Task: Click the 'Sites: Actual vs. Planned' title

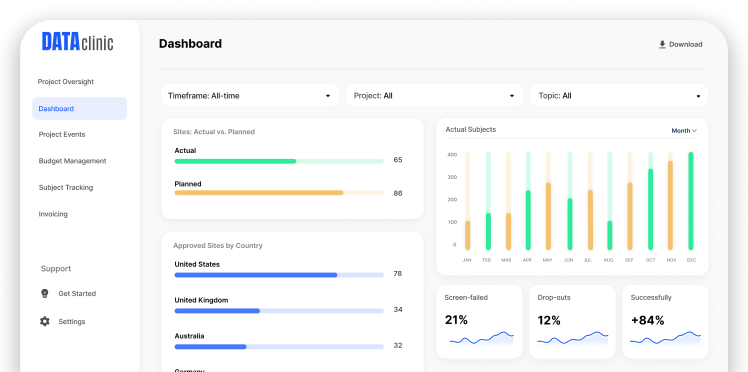Action: pyautogui.click(x=214, y=132)
